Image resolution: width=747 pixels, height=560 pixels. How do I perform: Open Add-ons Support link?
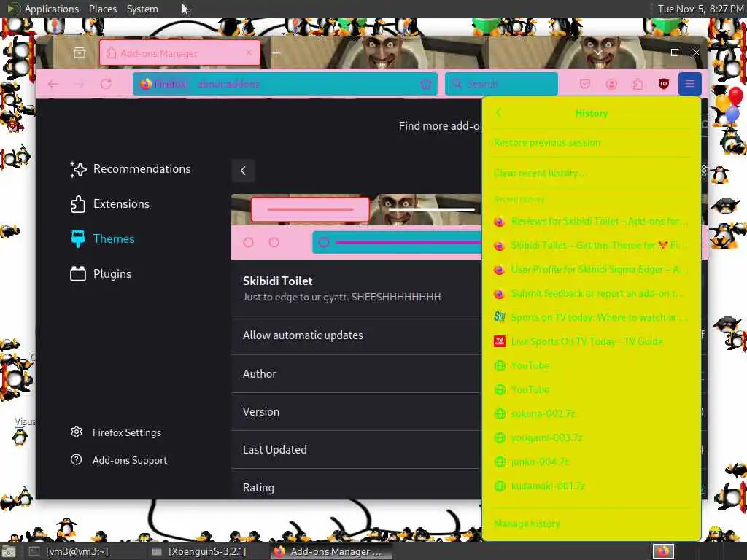[x=130, y=460]
